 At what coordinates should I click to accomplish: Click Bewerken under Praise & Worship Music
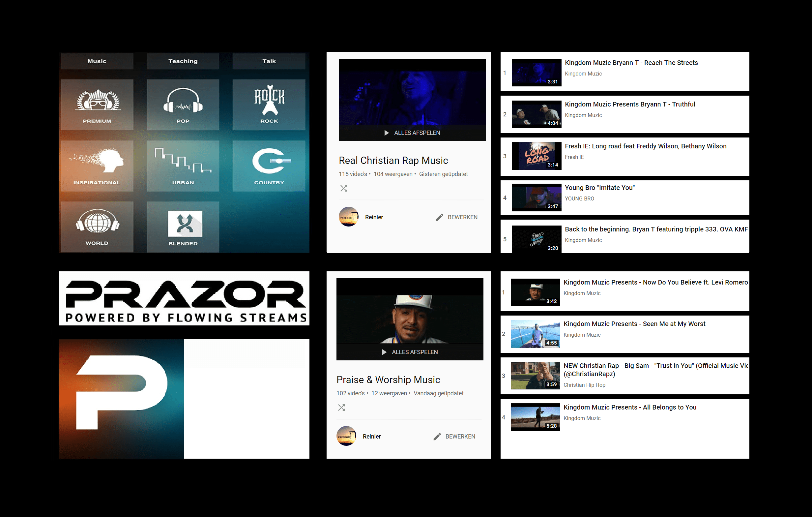coord(454,436)
